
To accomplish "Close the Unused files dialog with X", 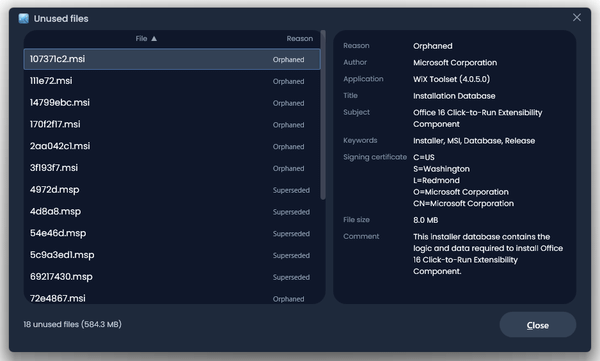I will [x=577, y=18].
